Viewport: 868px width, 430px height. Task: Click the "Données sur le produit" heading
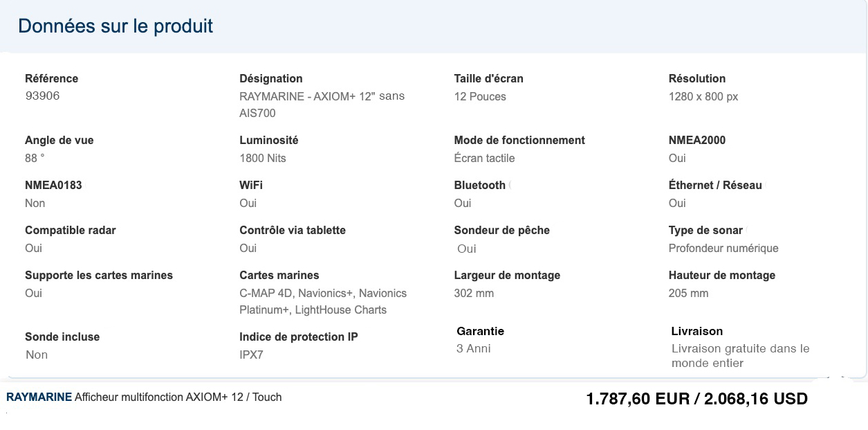tap(116, 26)
